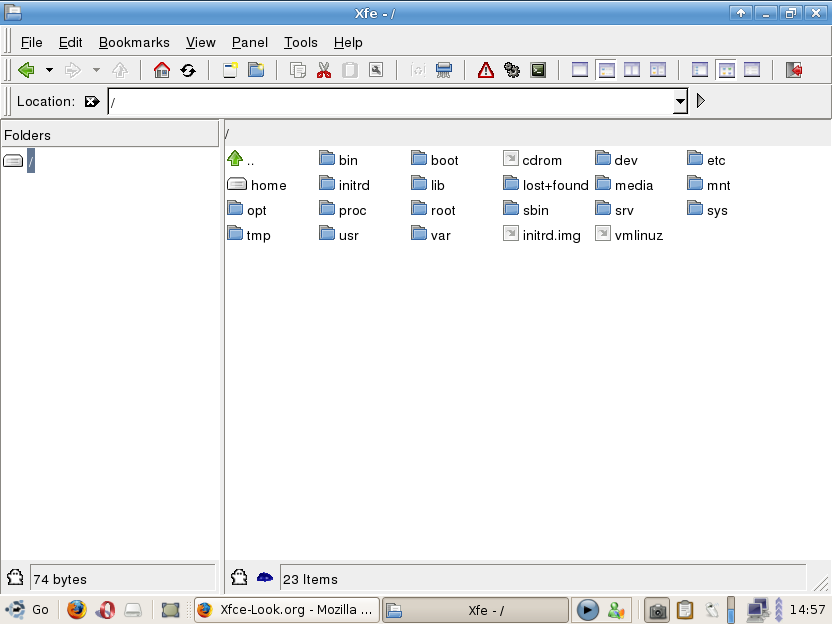The image size is (832, 624).
Task: Select the sys folder
Action: pyautogui.click(x=707, y=210)
